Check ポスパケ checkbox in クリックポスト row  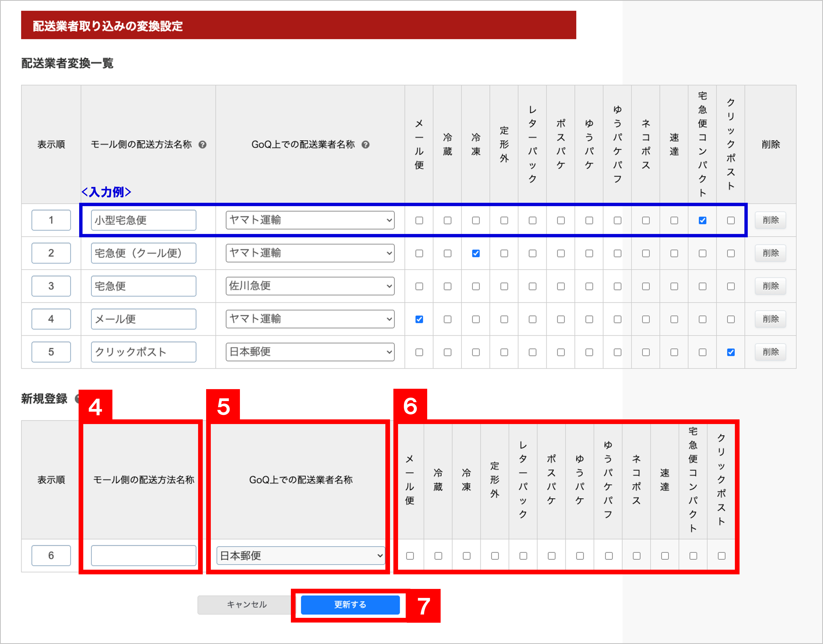(x=561, y=352)
